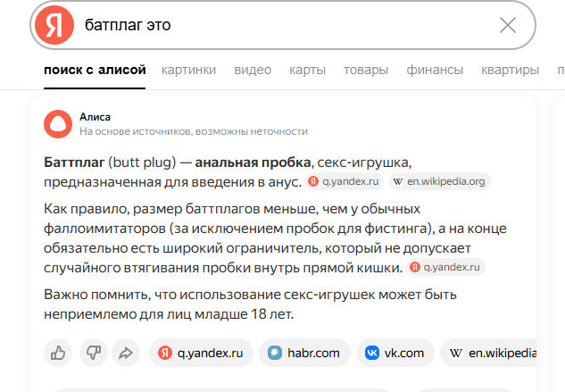Share the Alice answer
This screenshot has height=392, width=565.
(125, 353)
